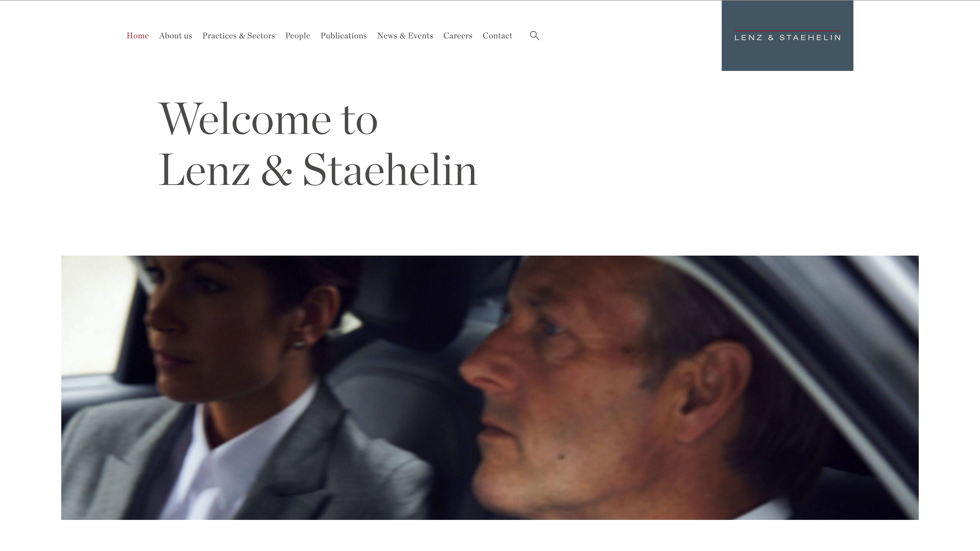This screenshot has height=551, width=980.
Task: Visit the Careers page
Action: 458,36
